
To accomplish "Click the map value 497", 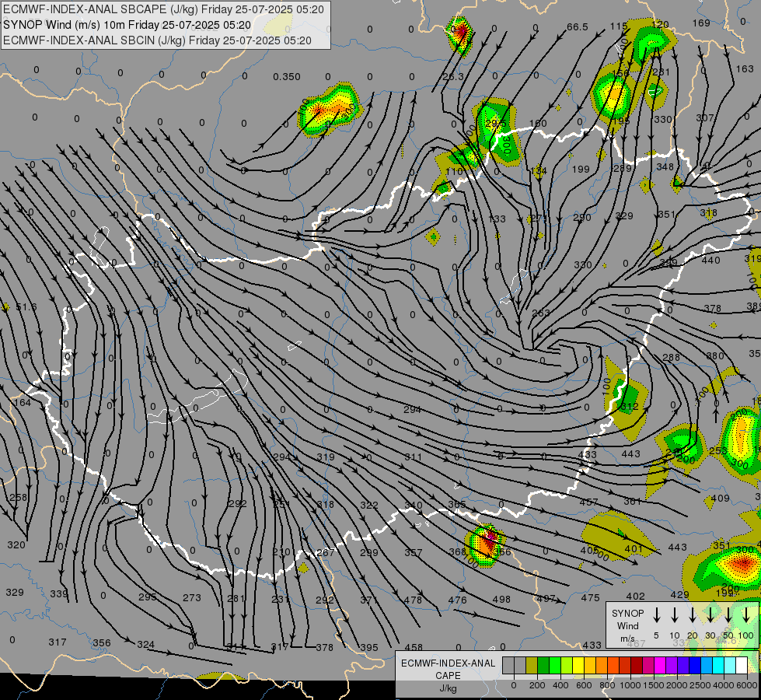I will tap(546, 598).
